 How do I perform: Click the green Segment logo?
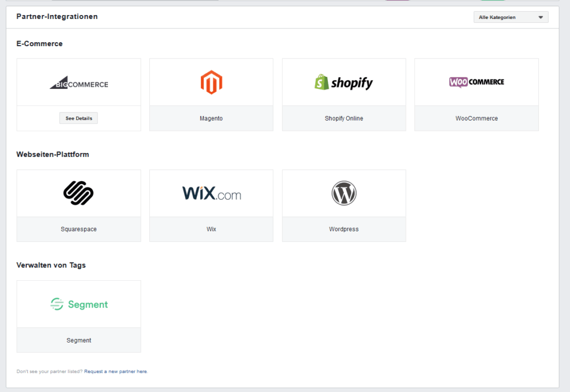pyautogui.click(x=78, y=304)
